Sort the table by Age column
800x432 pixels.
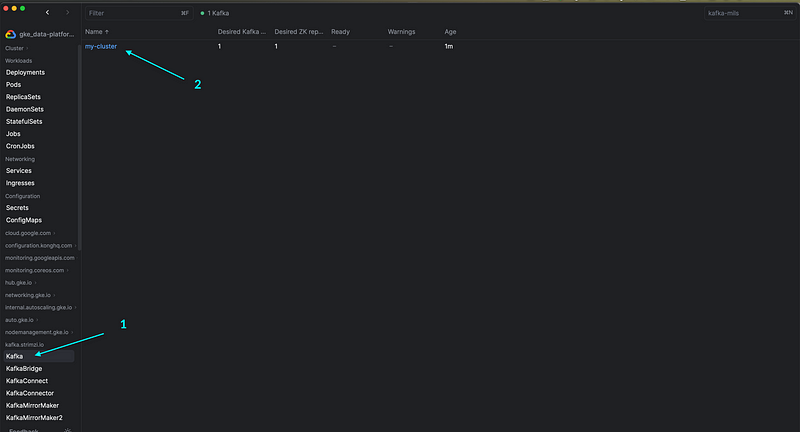click(x=450, y=32)
